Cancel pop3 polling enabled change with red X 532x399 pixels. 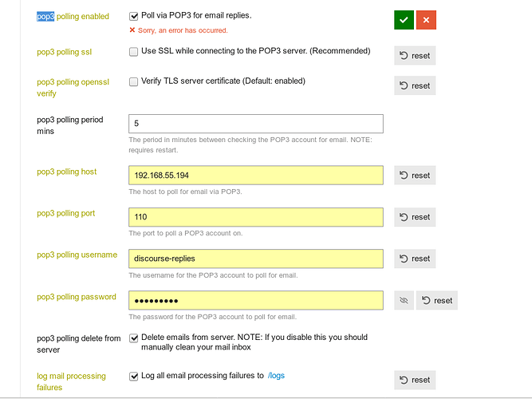click(426, 20)
